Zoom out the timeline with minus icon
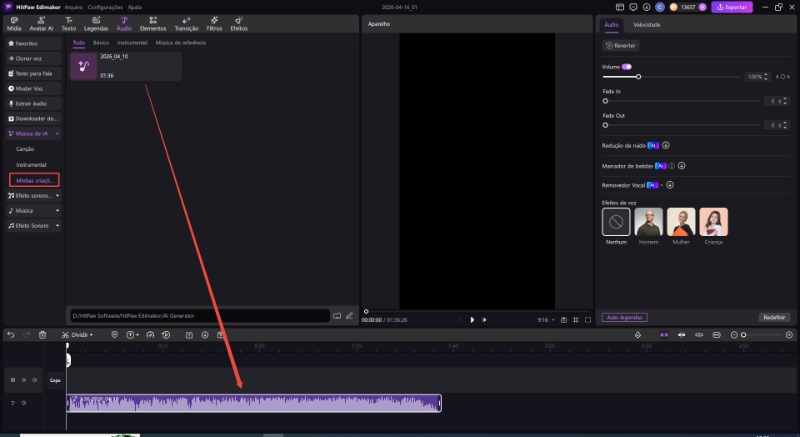 (x=734, y=335)
